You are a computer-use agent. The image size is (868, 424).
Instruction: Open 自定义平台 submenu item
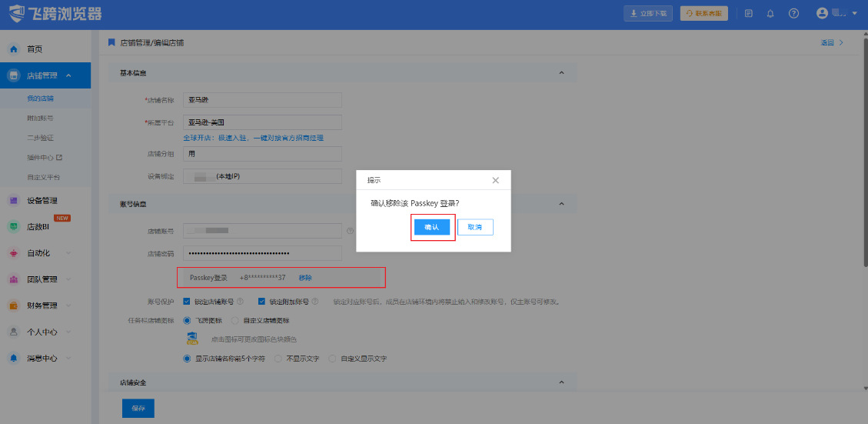coord(43,177)
